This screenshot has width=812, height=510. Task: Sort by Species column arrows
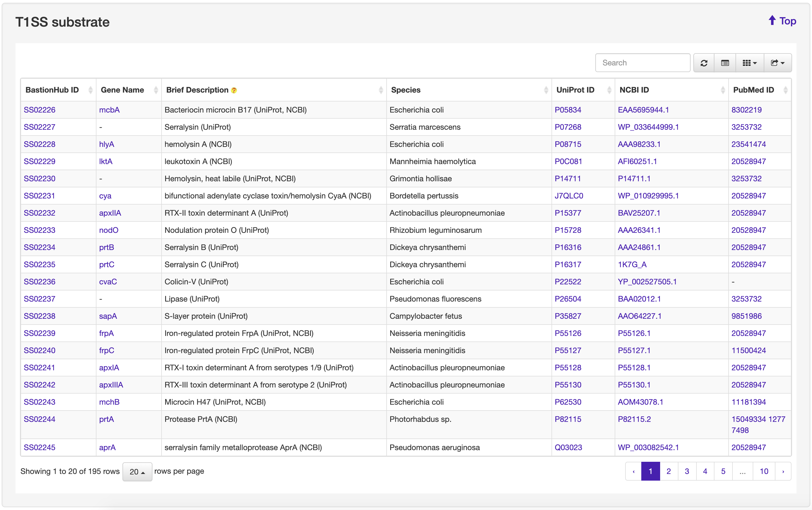(x=546, y=90)
